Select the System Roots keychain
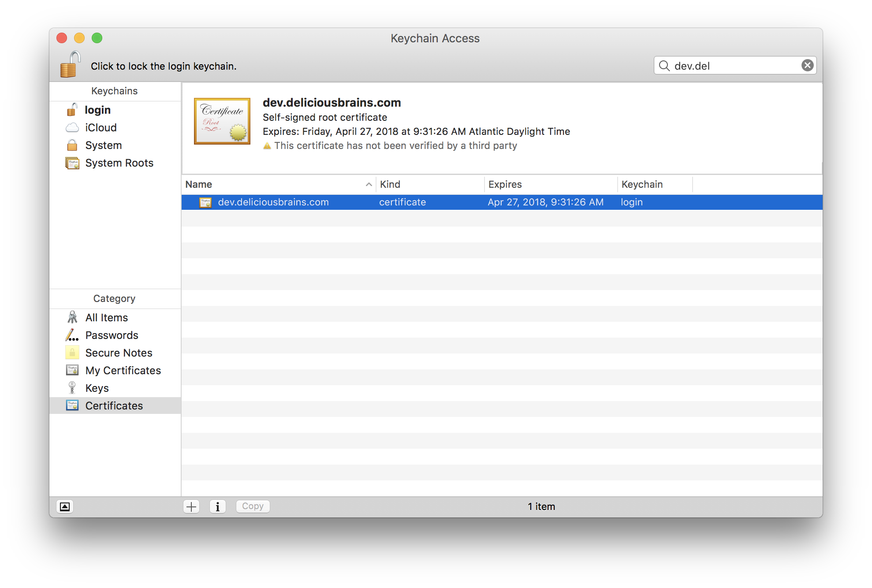 (x=115, y=163)
